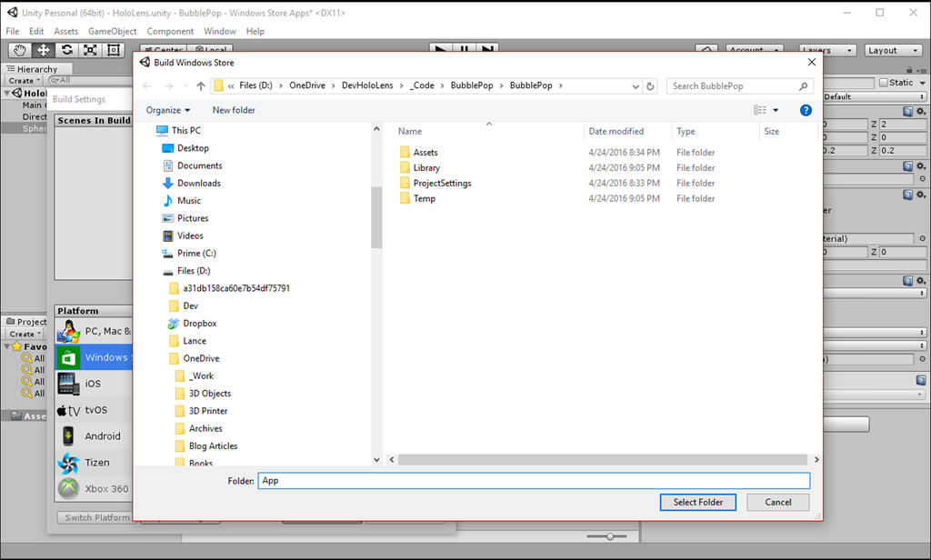Image resolution: width=931 pixels, height=560 pixels.
Task: Select the tvOS platform entry
Action: pyautogui.click(x=94, y=410)
